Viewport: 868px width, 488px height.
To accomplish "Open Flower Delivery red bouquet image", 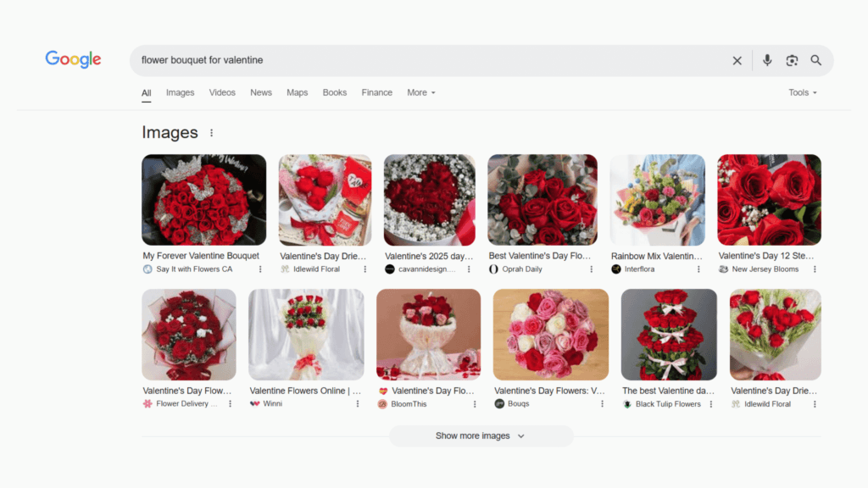I will pyautogui.click(x=189, y=334).
